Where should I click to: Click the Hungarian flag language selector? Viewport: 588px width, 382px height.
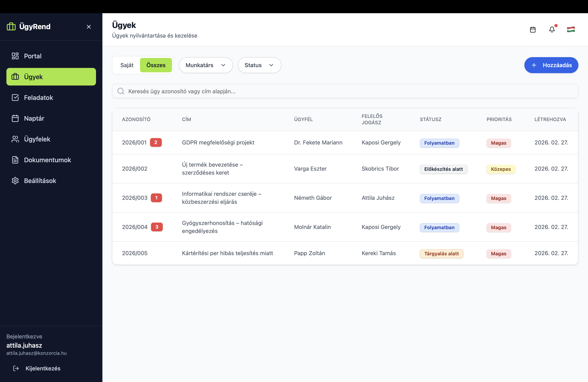(x=571, y=30)
